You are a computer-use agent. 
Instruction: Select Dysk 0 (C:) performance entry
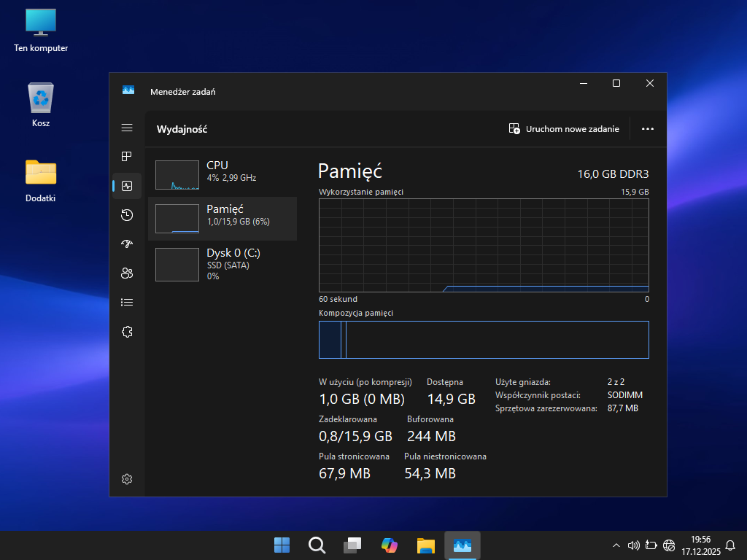(222, 264)
